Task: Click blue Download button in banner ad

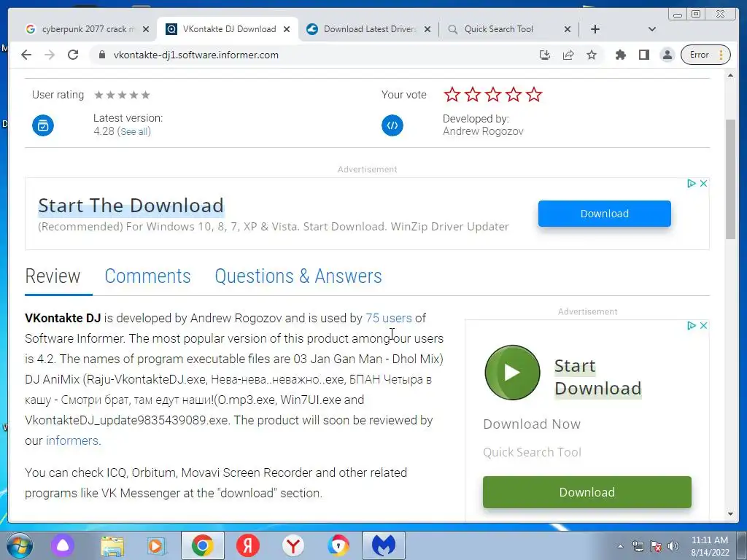Action: tap(605, 214)
